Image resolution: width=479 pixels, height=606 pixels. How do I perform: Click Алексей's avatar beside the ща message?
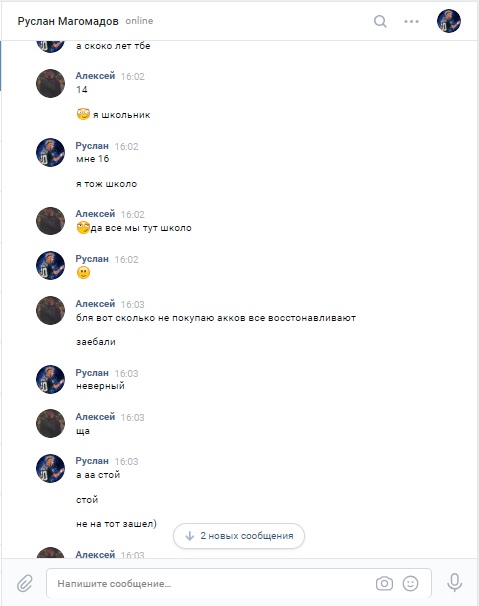tap(50, 424)
